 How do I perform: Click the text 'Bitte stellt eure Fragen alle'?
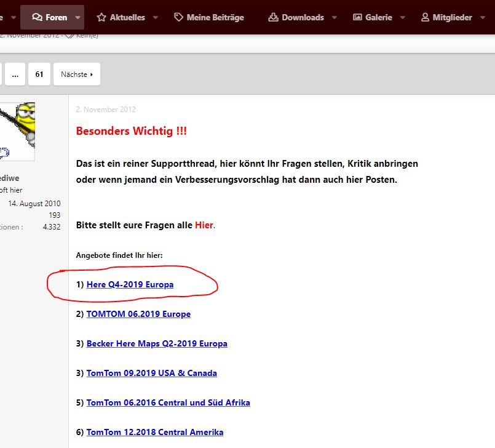coord(134,225)
